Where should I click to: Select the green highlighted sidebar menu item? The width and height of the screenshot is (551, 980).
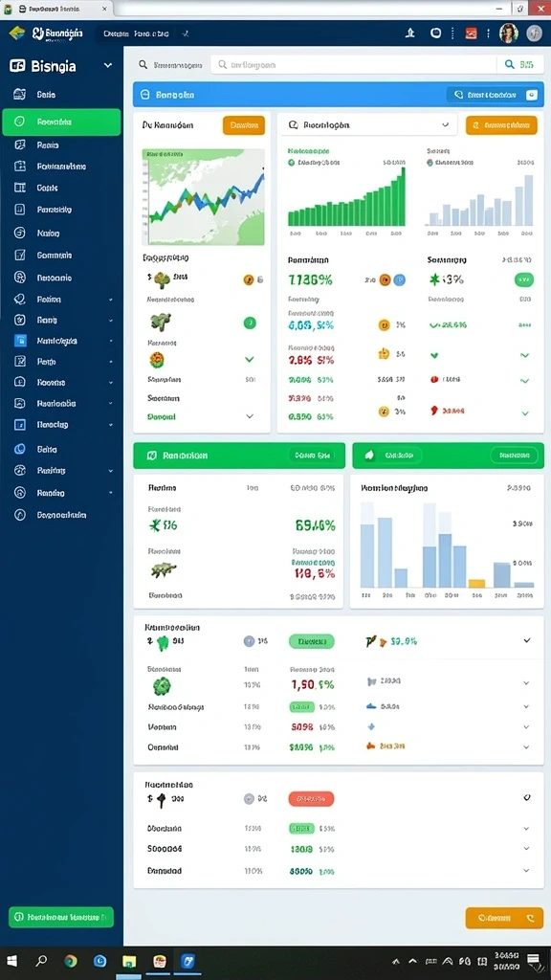pos(61,122)
